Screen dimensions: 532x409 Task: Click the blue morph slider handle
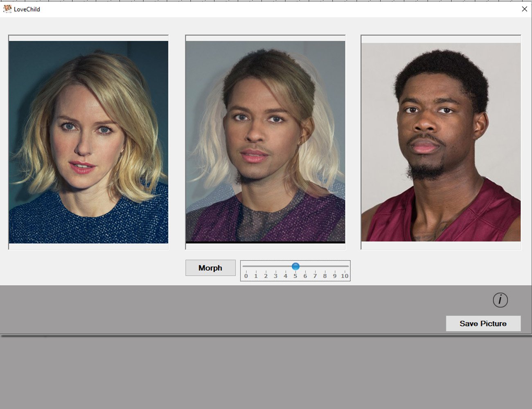295,267
